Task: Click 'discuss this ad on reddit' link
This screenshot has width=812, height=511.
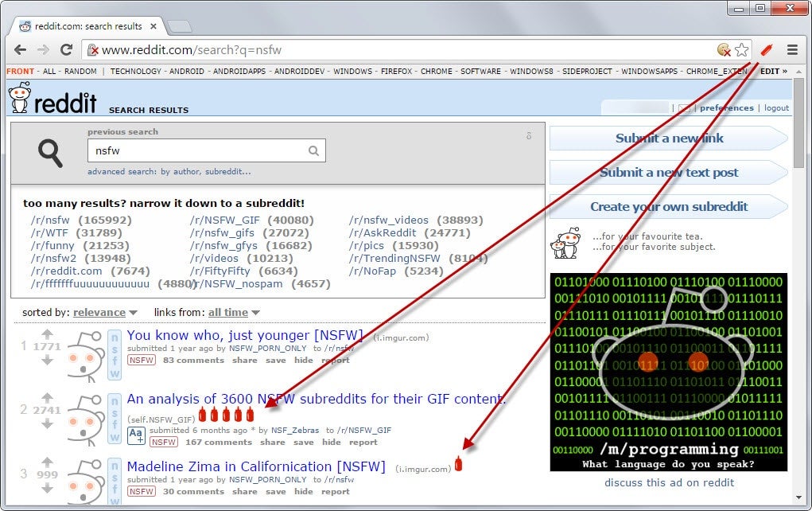Action: coord(669,482)
